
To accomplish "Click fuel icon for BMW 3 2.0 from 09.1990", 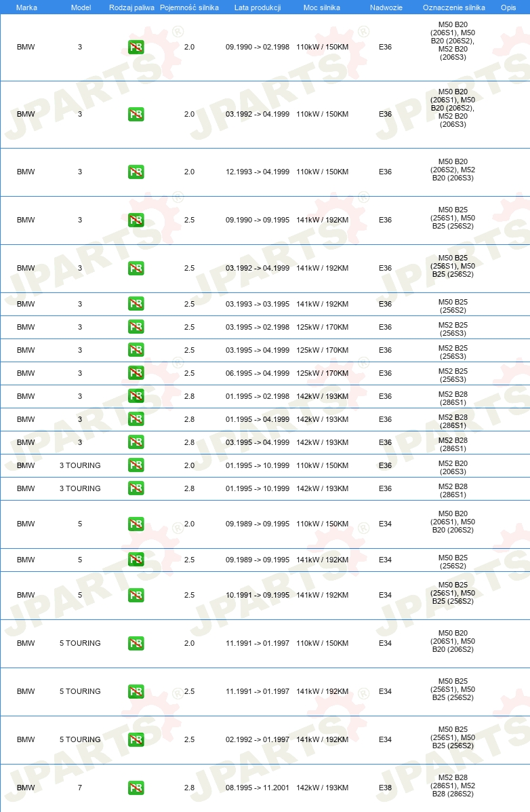I will [x=136, y=47].
